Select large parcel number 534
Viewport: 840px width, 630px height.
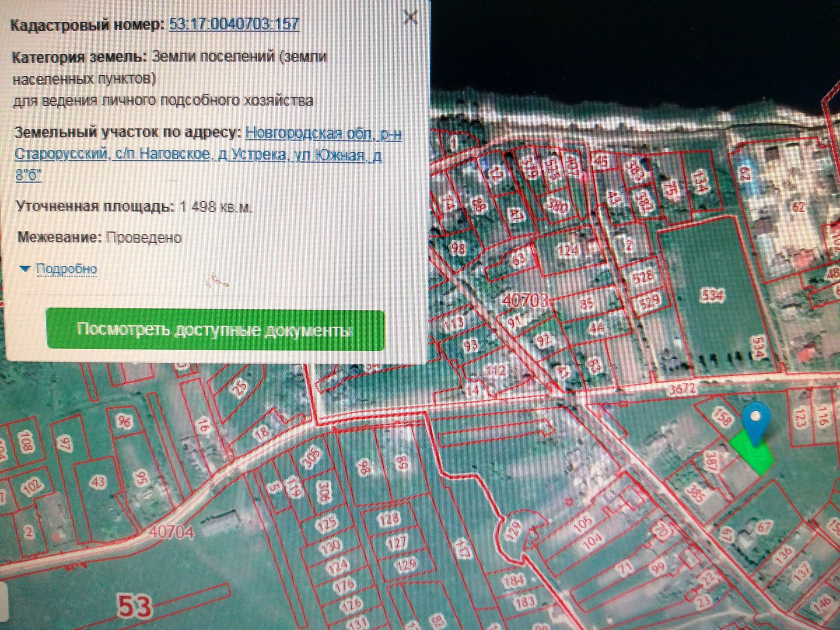coord(712,296)
